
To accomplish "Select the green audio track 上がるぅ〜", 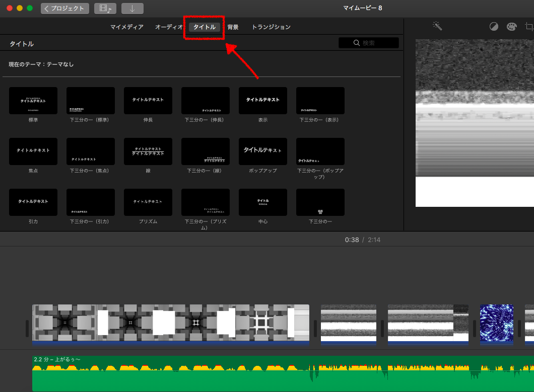I will pos(283,373).
